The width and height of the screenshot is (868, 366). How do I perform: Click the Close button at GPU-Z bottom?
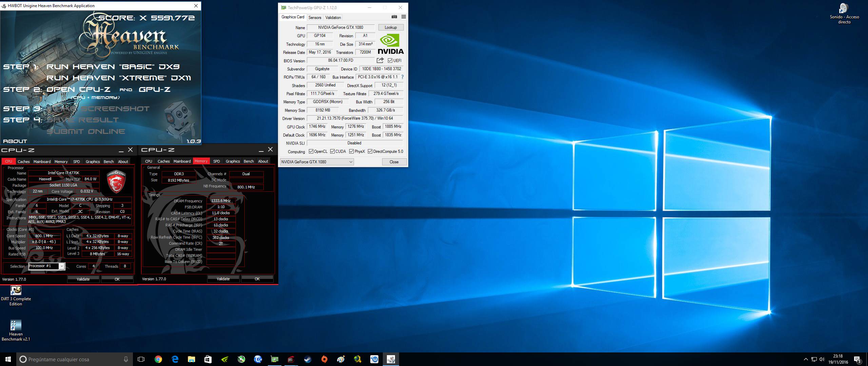pyautogui.click(x=394, y=162)
